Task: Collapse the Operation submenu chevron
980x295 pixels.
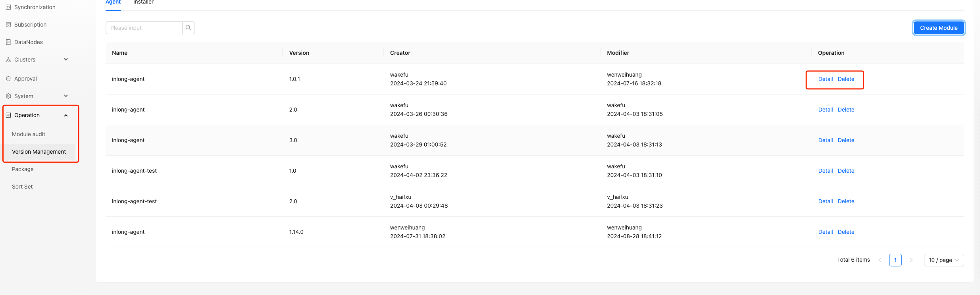Action: [x=66, y=115]
